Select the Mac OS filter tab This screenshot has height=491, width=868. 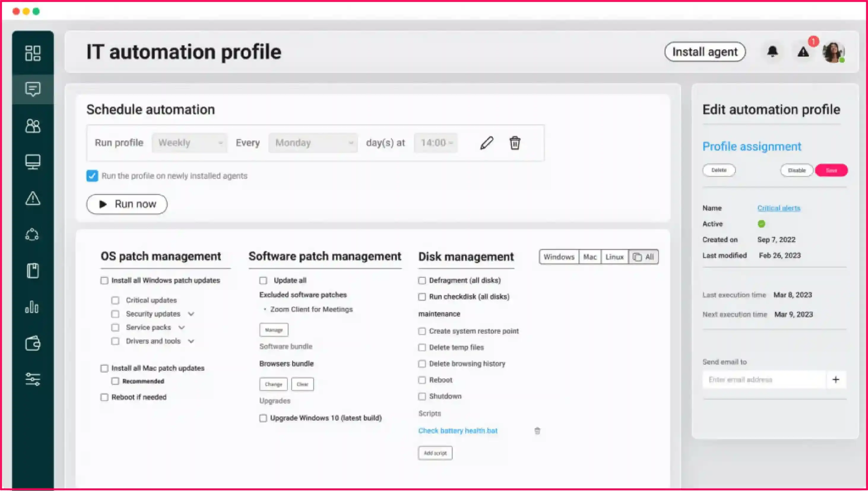[x=590, y=257]
